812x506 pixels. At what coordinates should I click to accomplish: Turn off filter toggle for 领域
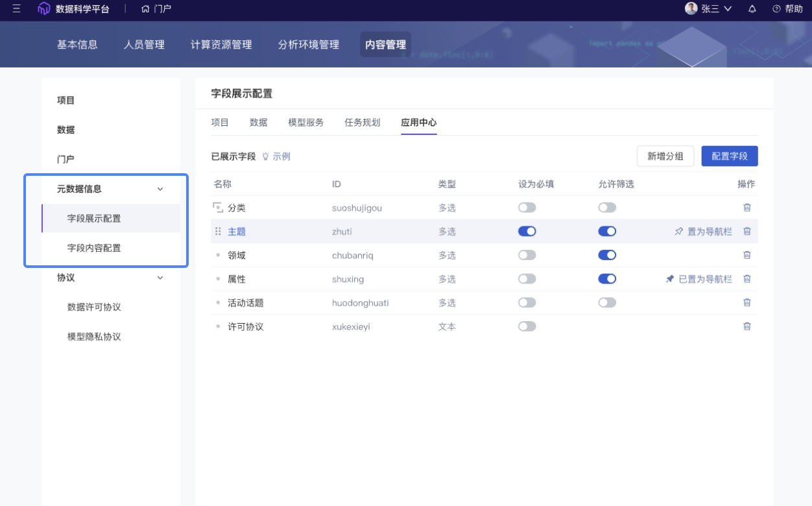click(606, 255)
